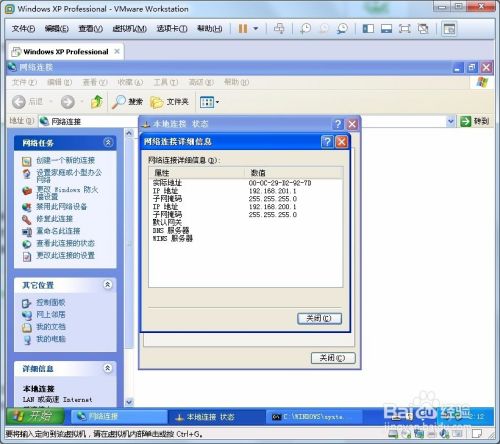
Task: Collapse the 网络任务 panel
Action: (x=108, y=143)
